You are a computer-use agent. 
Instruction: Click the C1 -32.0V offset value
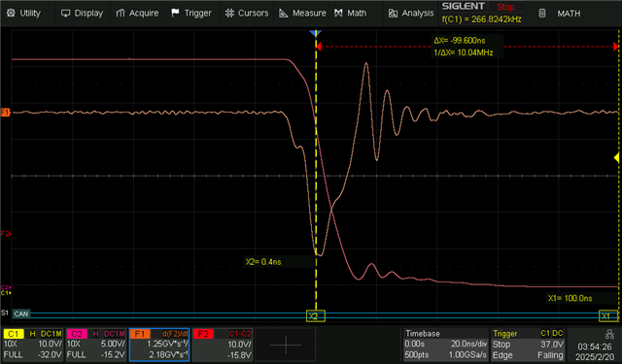coord(50,355)
